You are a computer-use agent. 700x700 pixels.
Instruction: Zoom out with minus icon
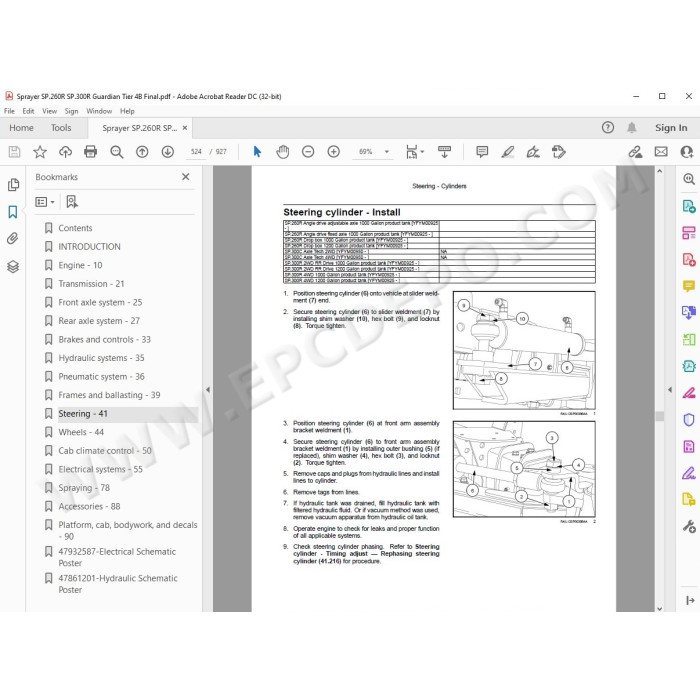point(308,152)
